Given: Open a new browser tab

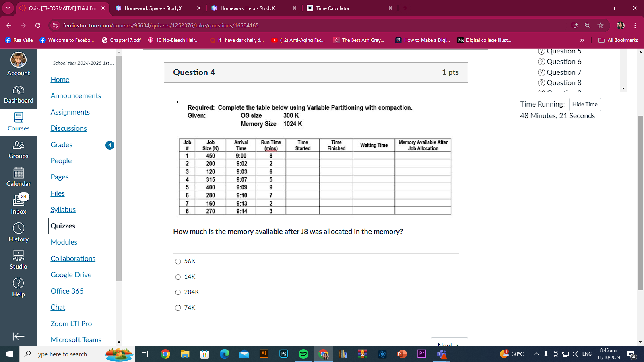Looking at the screenshot, I should coord(405,8).
